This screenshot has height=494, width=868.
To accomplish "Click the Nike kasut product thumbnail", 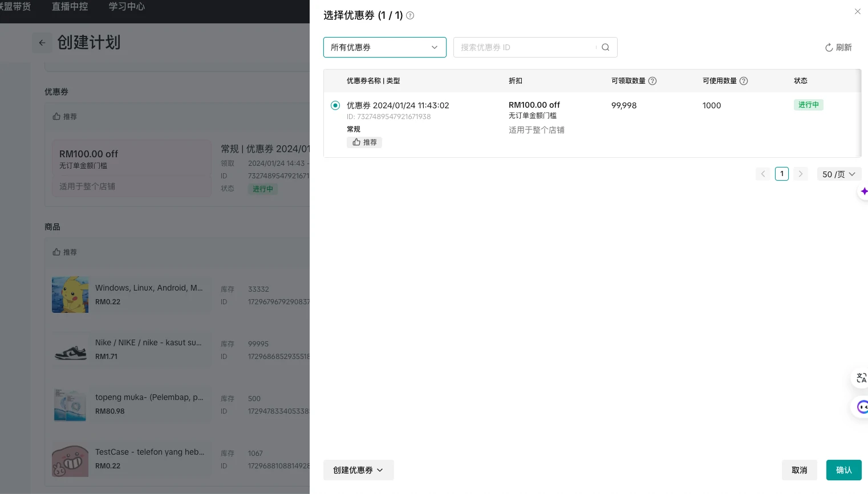I will (70, 349).
